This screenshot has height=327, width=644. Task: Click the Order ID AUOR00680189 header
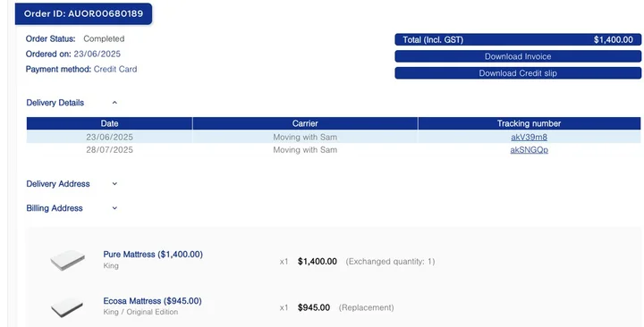pos(83,13)
